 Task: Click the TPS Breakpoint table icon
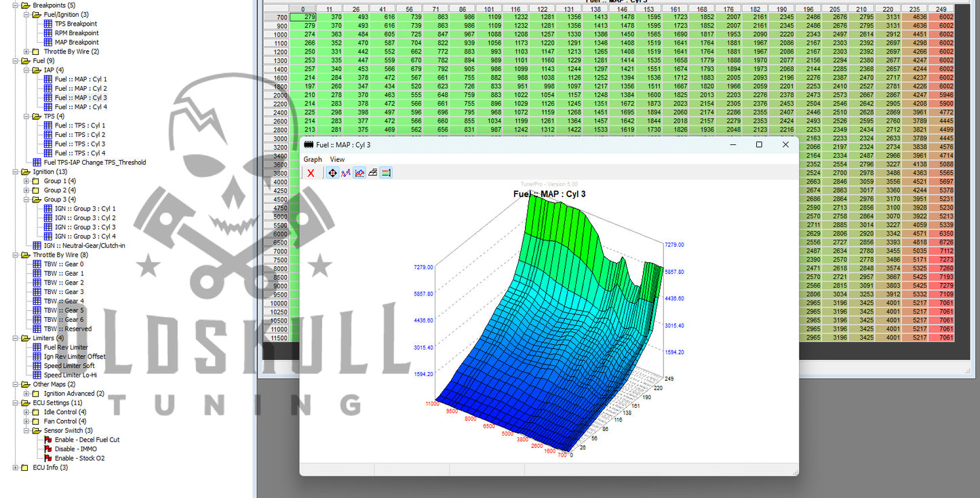click(x=48, y=24)
